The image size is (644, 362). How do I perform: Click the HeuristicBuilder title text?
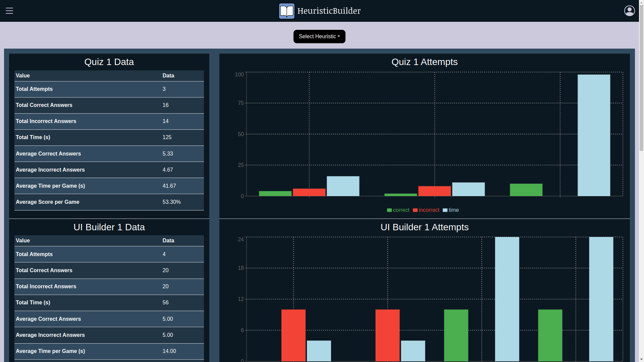[329, 11]
